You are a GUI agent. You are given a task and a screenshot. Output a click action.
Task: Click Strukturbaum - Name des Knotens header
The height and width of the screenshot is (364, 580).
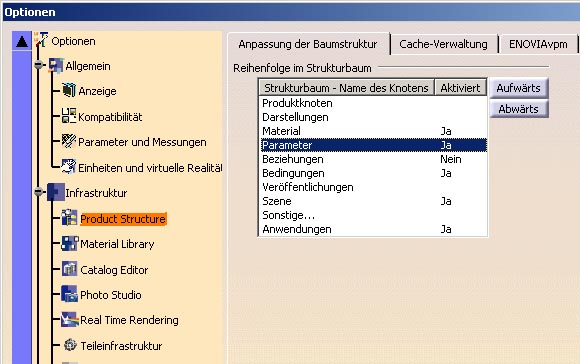point(346,88)
